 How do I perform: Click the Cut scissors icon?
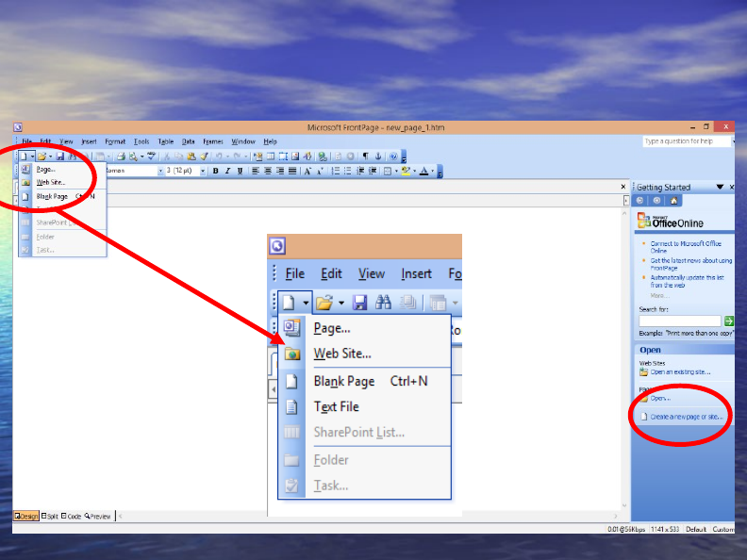(x=167, y=156)
